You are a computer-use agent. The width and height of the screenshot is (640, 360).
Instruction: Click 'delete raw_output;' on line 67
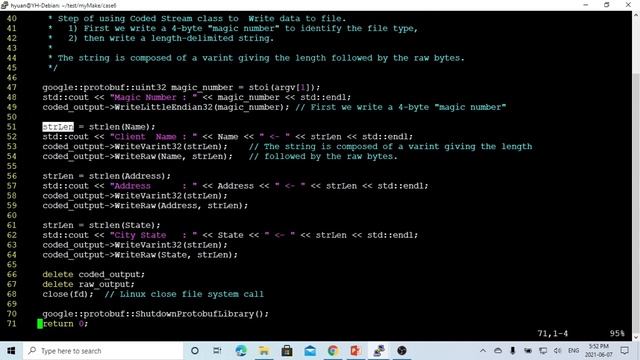88,284
